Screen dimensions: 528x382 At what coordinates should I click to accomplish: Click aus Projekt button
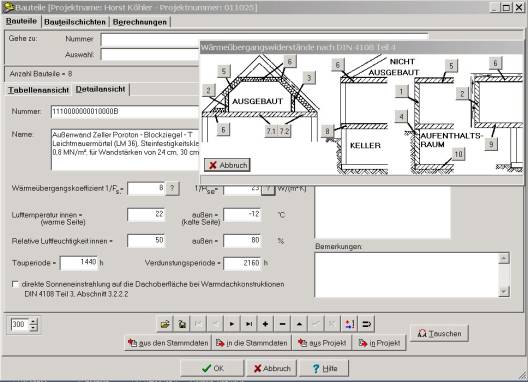click(322, 343)
